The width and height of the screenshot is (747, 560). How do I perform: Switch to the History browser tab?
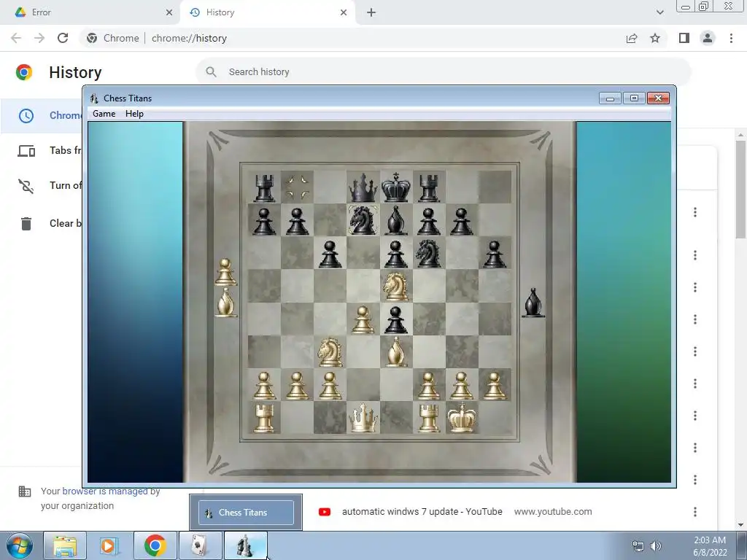click(267, 12)
